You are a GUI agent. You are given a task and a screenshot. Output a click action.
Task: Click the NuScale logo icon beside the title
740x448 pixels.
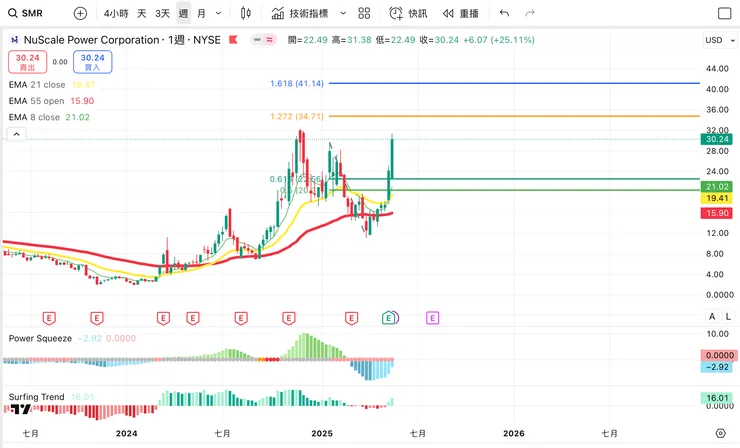coord(15,40)
